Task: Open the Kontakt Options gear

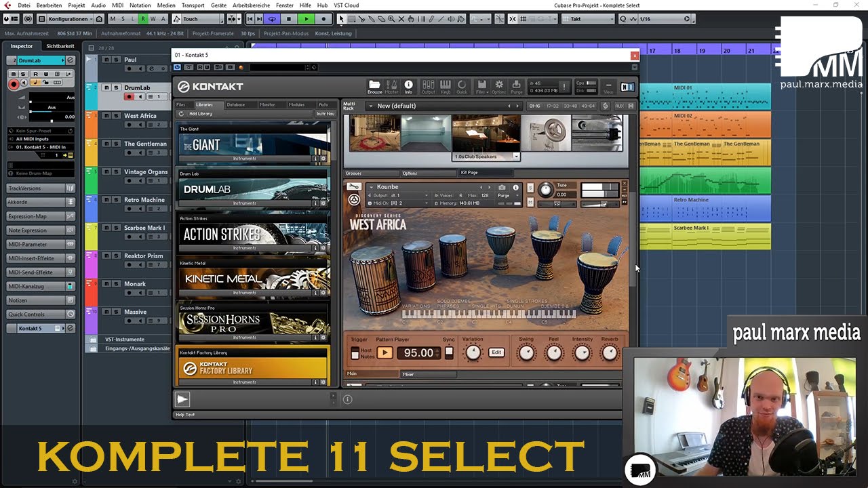Action: [498, 87]
